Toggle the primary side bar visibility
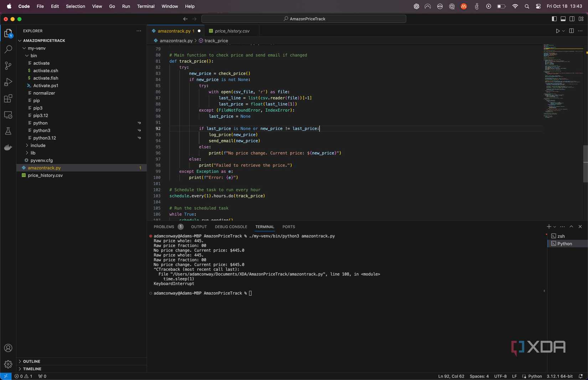Viewport: 588px width, 380px height. click(x=554, y=19)
